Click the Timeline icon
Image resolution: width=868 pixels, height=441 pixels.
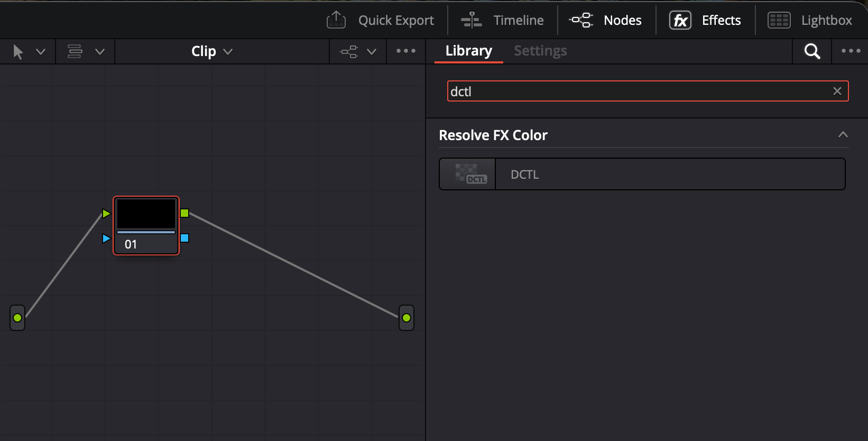471,20
